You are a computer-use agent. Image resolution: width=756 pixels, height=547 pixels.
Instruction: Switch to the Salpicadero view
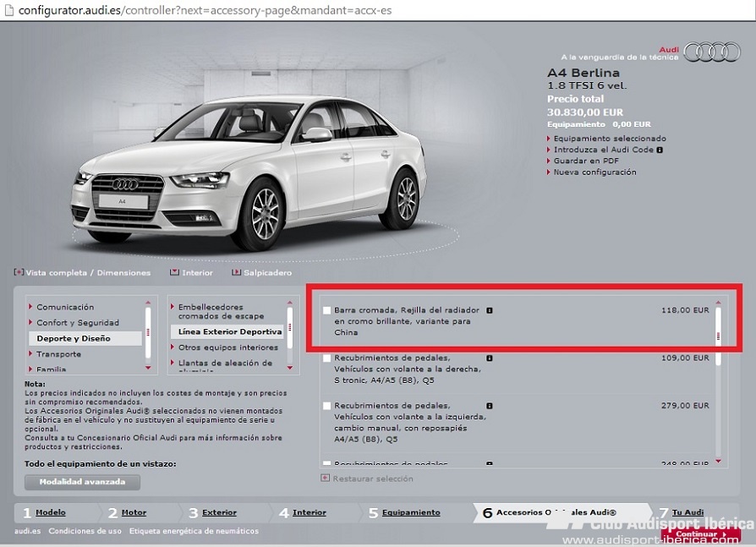[x=267, y=273]
